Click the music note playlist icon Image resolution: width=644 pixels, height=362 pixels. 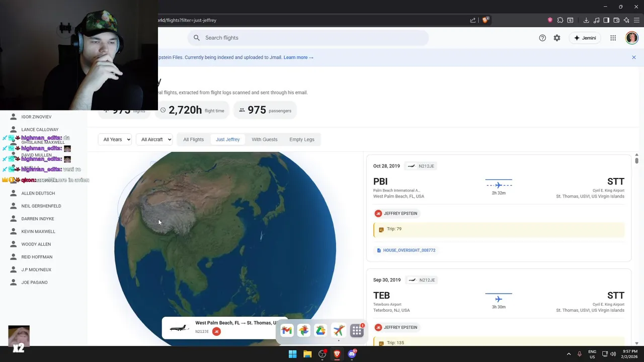(x=596, y=20)
